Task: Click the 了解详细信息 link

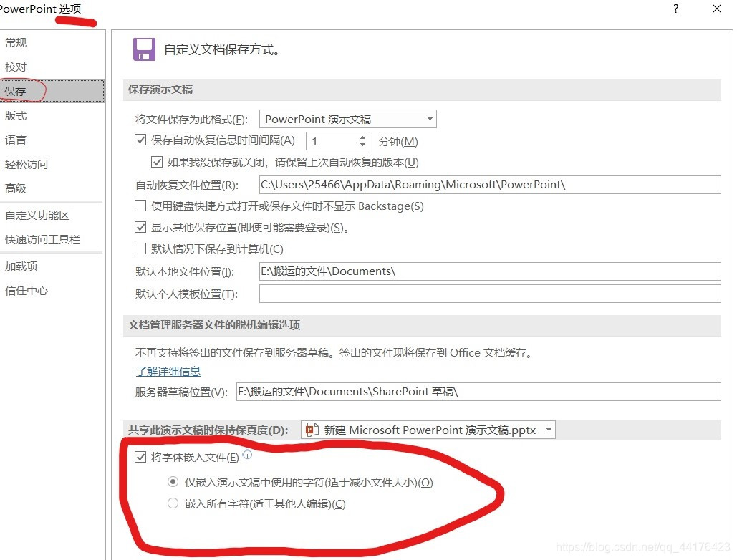Action: 168,371
